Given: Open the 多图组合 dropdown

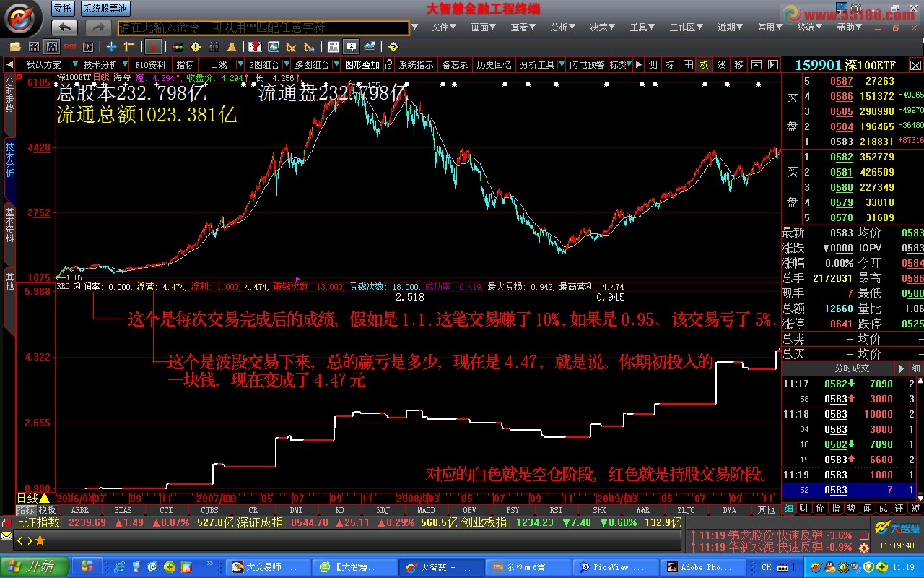Looking at the screenshot, I should point(336,65).
